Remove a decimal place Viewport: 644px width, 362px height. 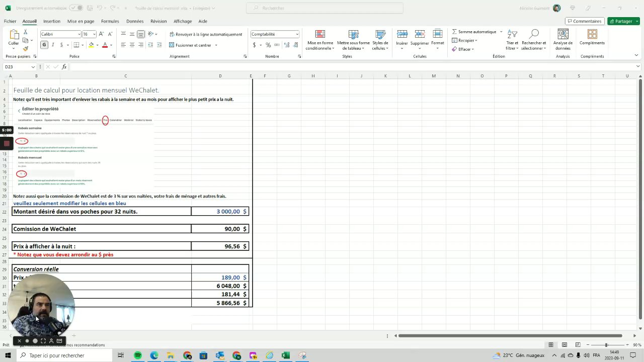coord(295,45)
